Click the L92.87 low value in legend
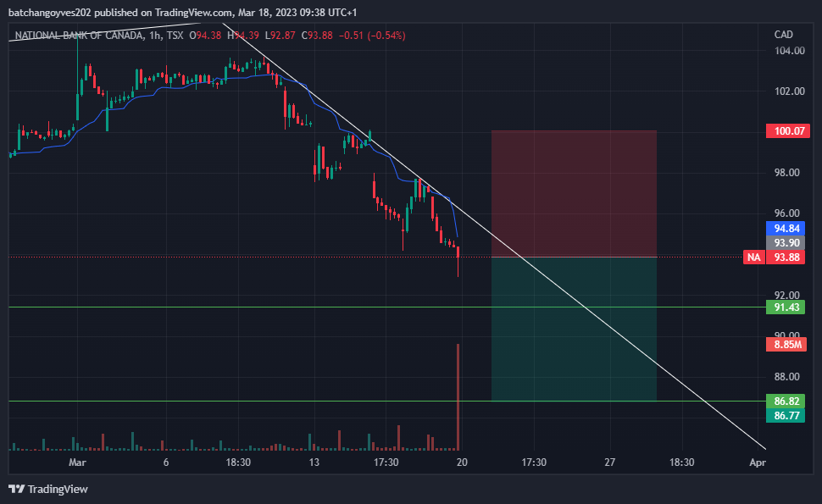This screenshot has height=504, width=822. tap(280, 36)
